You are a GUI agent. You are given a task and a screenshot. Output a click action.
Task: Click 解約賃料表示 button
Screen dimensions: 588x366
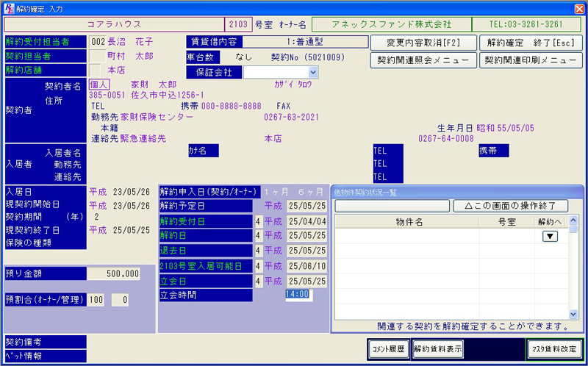(438, 349)
